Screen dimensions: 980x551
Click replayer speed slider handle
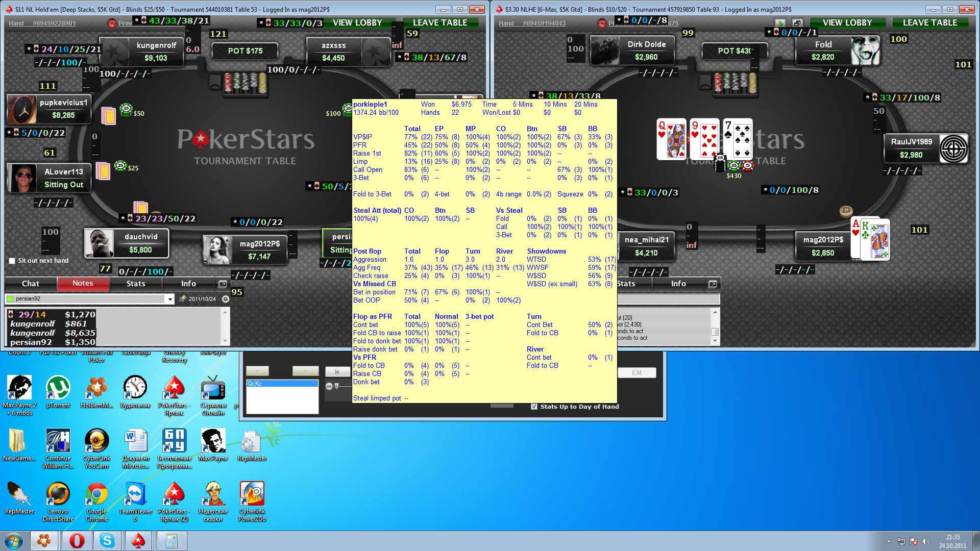[x=336, y=386]
